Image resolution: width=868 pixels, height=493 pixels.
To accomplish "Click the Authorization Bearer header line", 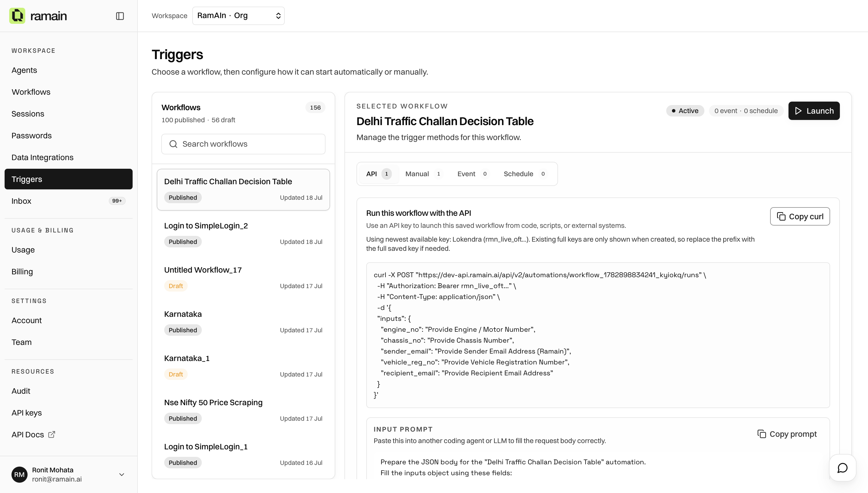I will (447, 286).
